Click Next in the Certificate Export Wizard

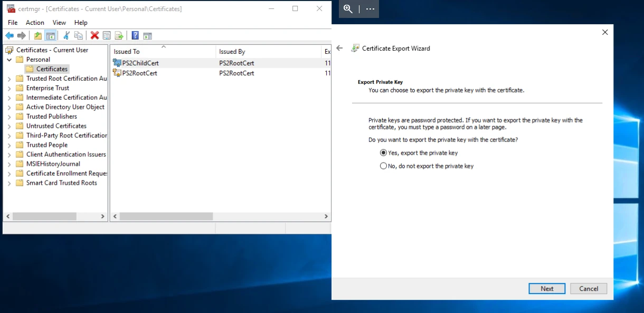[547, 288]
